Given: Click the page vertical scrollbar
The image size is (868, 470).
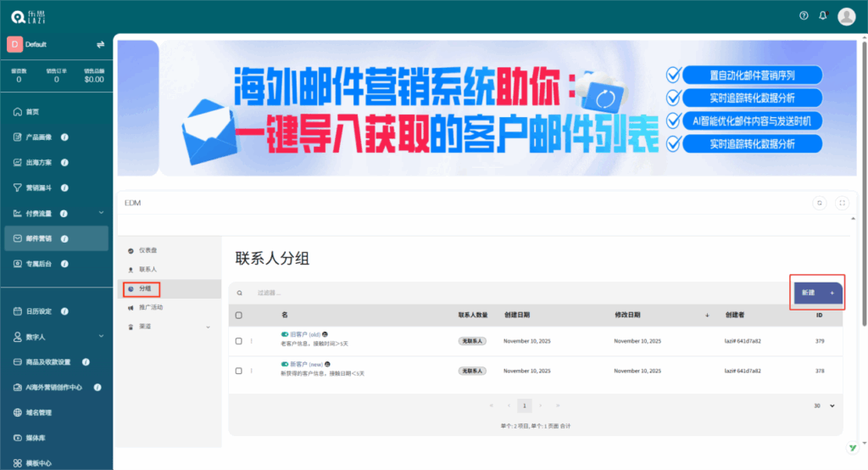Looking at the screenshot, I should point(864,187).
